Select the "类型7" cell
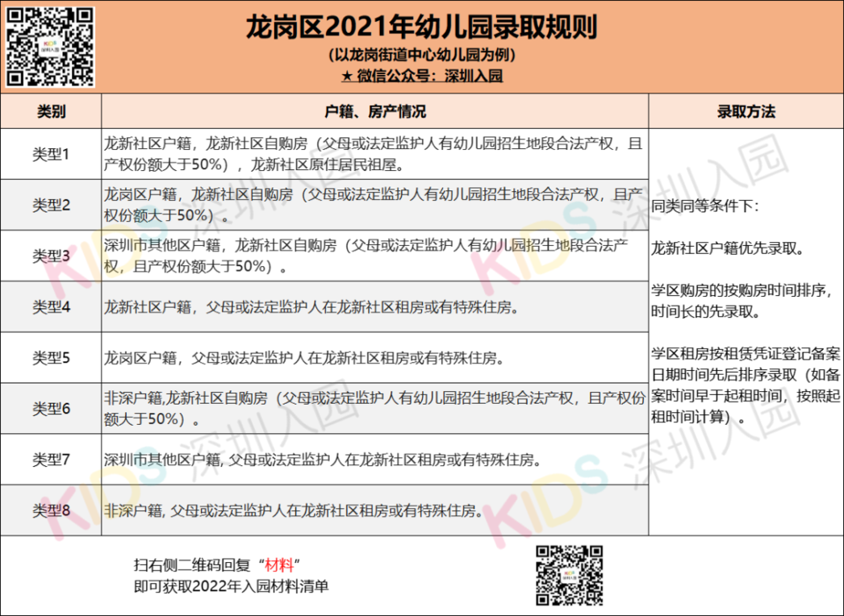 (51, 460)
